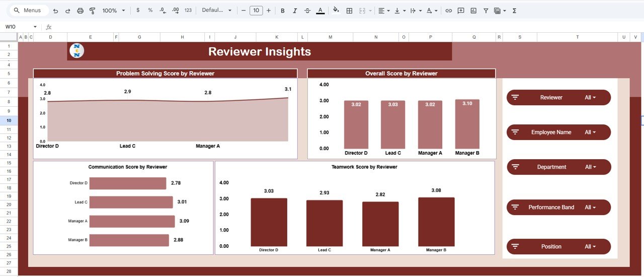
Task: Click the Position slicer filter icon
Action: pyautogui.click(x=515, y=247)
